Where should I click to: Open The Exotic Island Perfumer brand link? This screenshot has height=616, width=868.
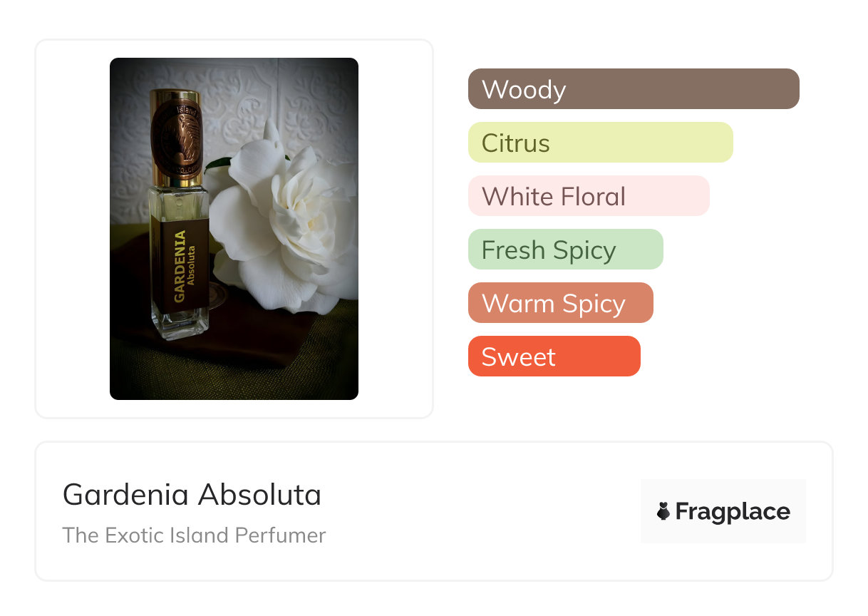194,535
